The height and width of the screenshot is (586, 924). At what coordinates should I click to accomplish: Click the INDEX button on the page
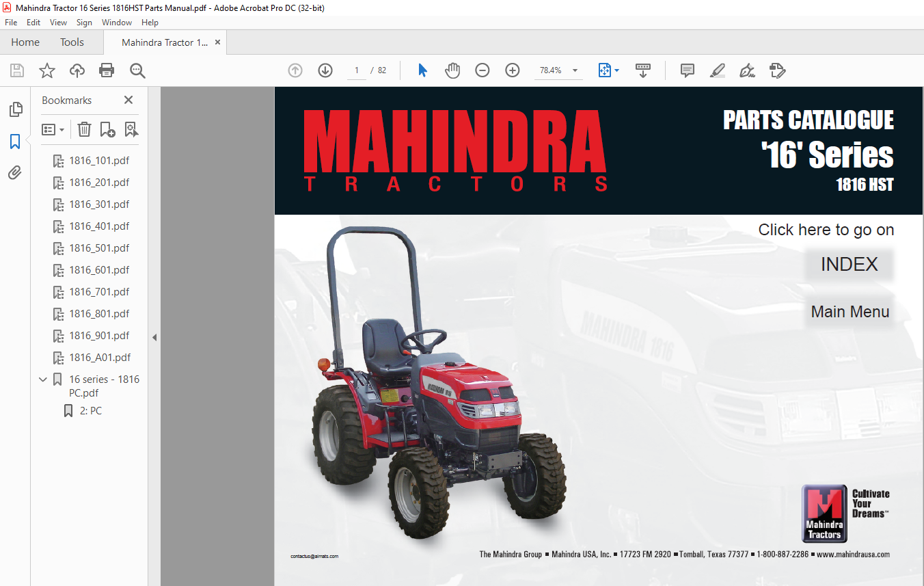point(849,265)
